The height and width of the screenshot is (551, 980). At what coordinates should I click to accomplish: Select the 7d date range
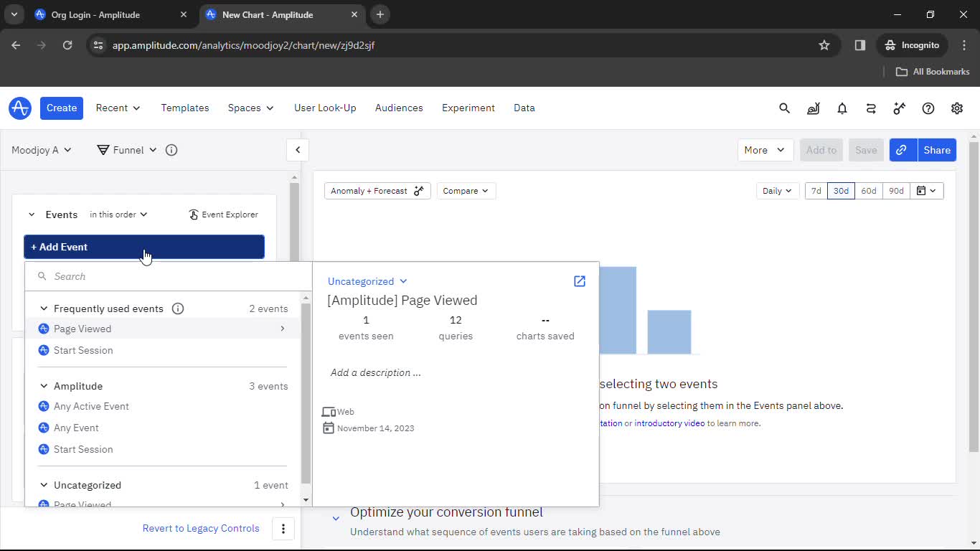click(816, 191)
